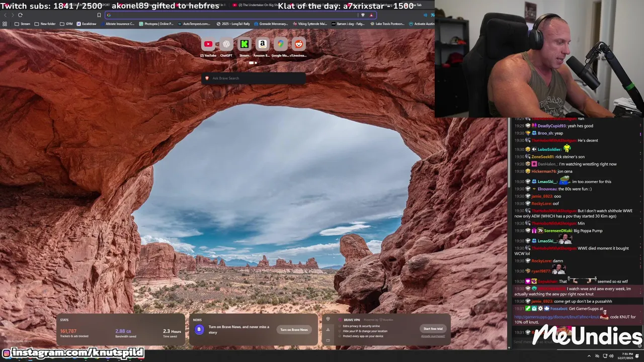
Task: Click the Already purchased link
Action: click(x=433, y=336)
